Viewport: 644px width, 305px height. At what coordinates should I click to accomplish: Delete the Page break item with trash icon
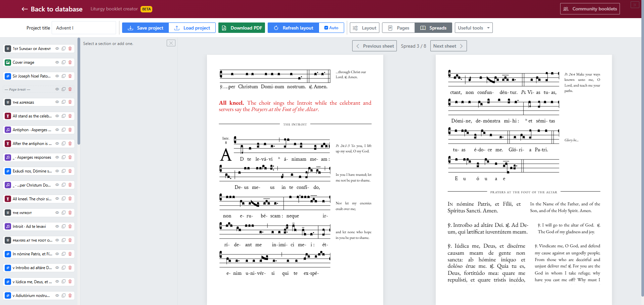[70, 89]
